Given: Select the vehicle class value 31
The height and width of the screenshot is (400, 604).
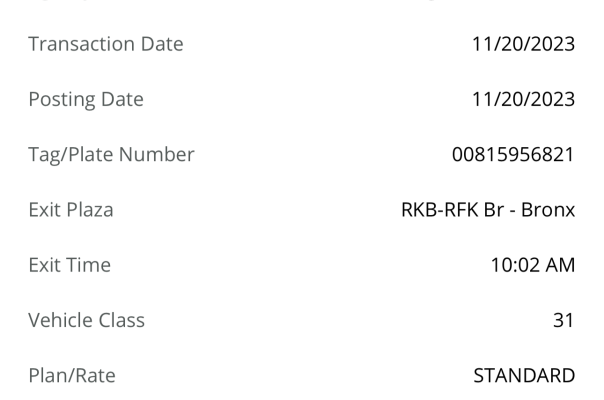Looking at the screenshot, I should coord(564,320).
